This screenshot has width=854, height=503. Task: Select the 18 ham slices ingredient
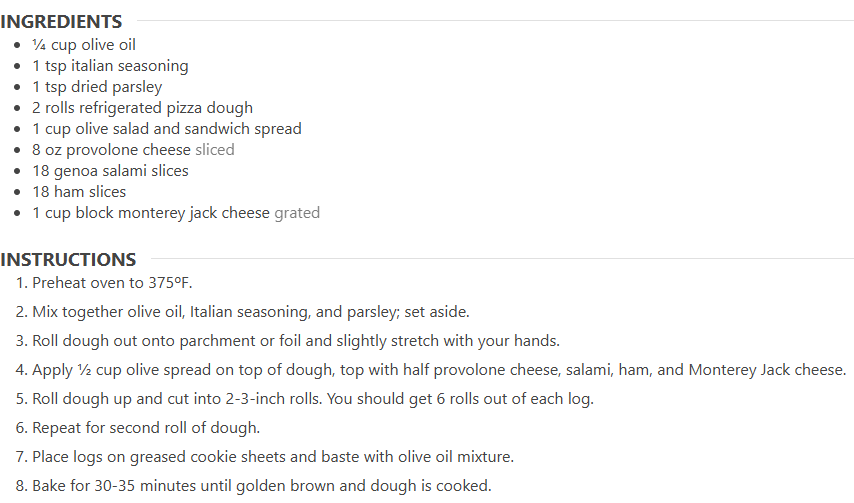point(79,192)
